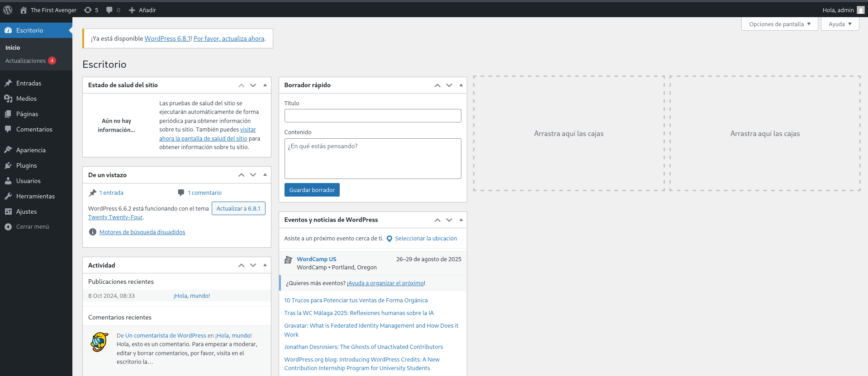Click the Escritorio dashboard icon
The image size is (868, 376).
[x=8, y=30]
